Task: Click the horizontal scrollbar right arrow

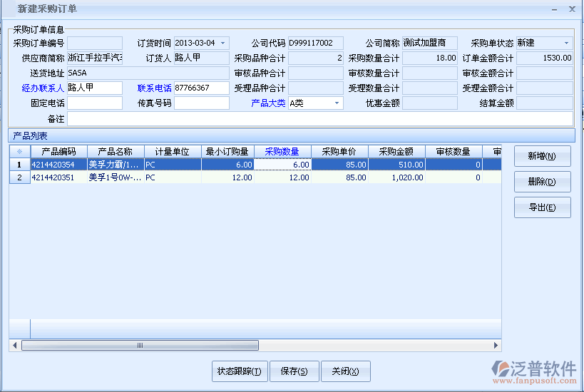Action: tap(496, 345)
